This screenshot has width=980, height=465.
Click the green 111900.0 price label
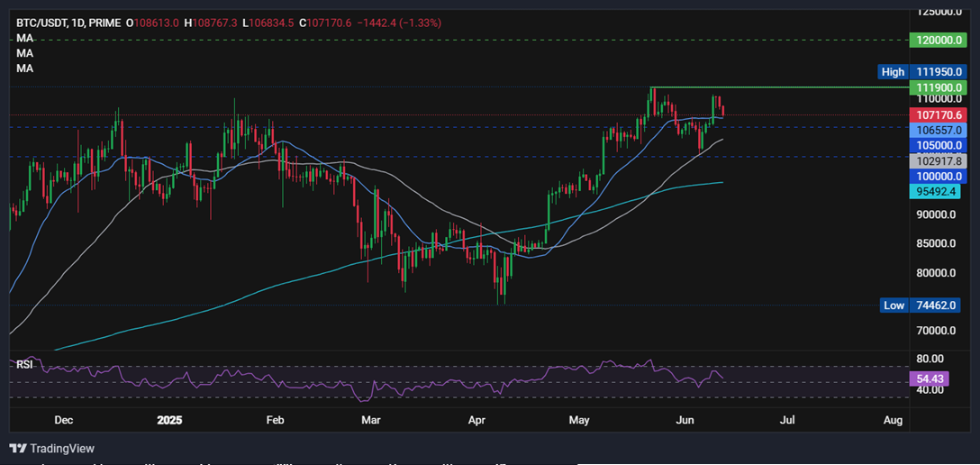939,87
